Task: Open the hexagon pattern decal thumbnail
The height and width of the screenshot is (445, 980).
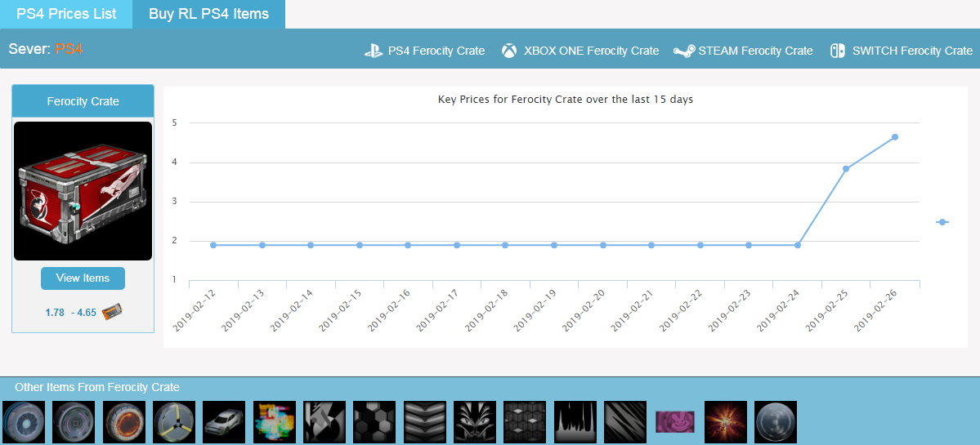Action: click(374, 422)
